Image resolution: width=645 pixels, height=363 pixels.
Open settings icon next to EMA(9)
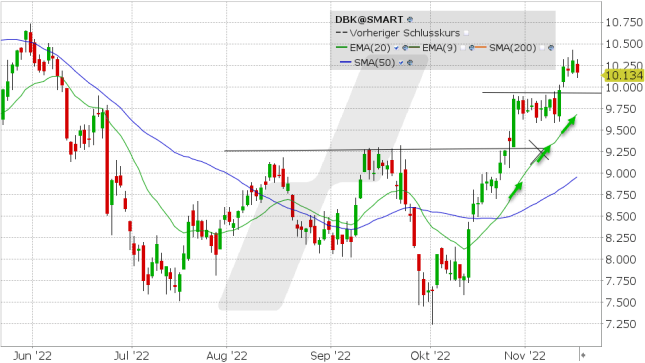click(x=472, y=48)
